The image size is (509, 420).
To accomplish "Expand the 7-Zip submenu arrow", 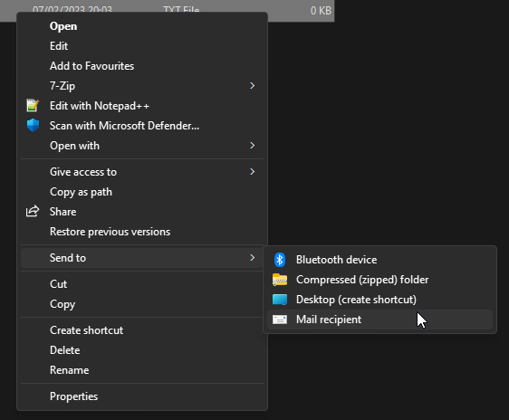I will click(252, 86).
